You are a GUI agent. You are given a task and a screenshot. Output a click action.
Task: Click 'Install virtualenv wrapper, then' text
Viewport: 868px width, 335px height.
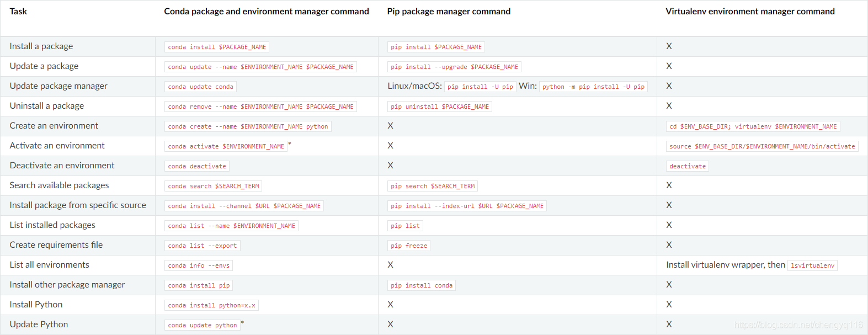tap(726, 265)
